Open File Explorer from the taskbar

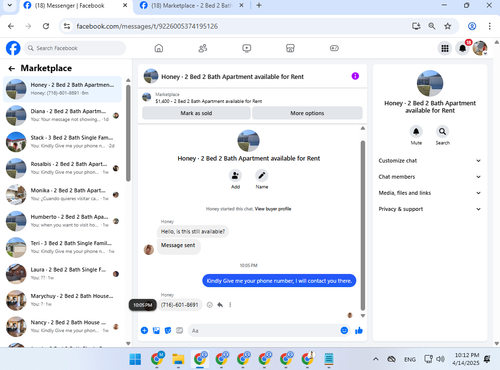pyautogui.click(x=178, y=359)
